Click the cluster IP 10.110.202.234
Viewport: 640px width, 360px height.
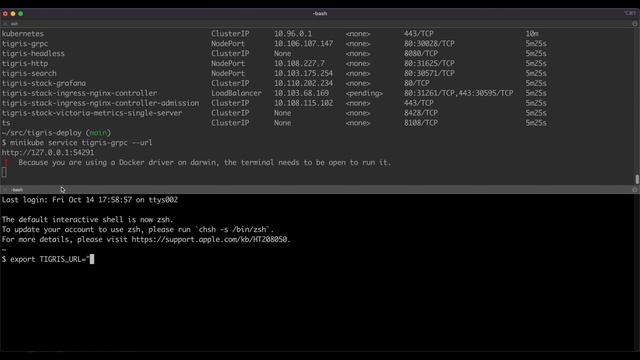tap(303, 83)
